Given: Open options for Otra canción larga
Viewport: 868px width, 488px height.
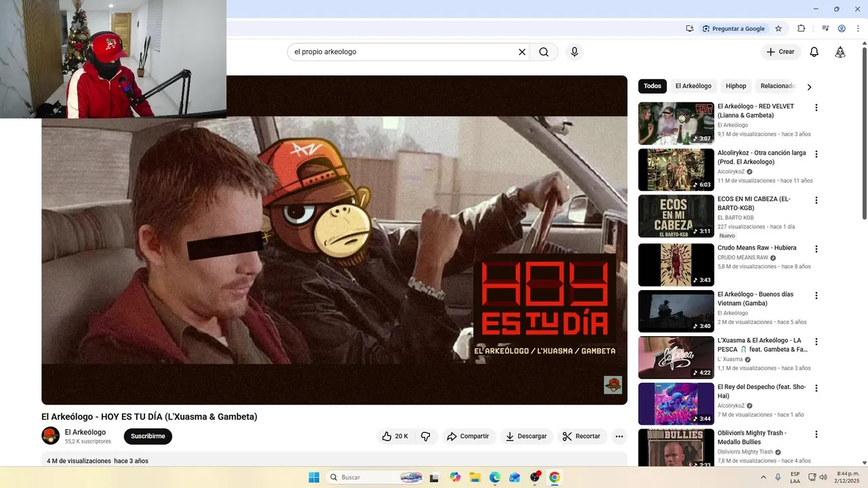Looking at the screenshot, I should point(816,154).
